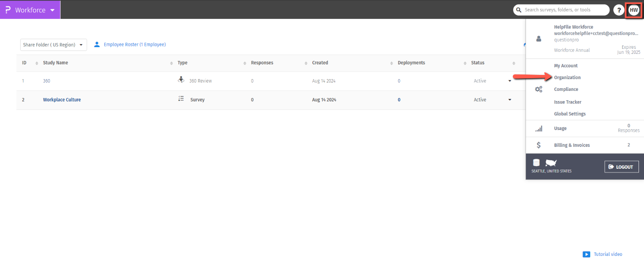Click the magnifier search icon
This screenshot has height=266, width=644.
coord(519,10)
